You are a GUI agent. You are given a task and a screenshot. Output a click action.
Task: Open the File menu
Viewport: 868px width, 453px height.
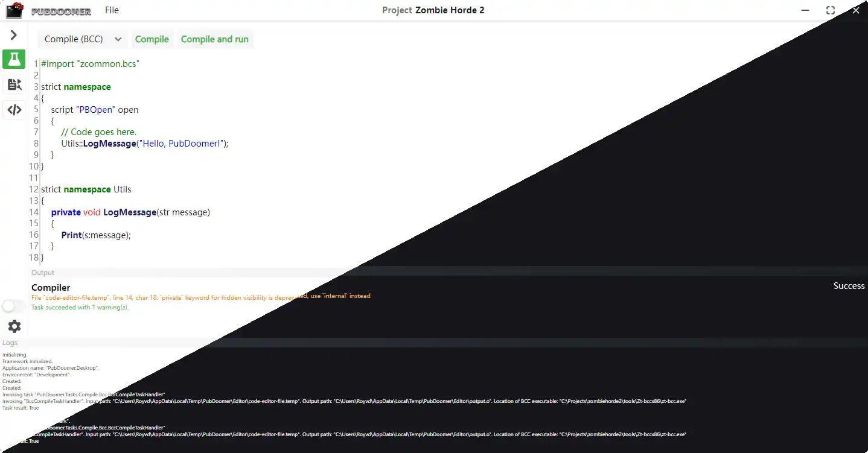click(x=112, y=10)
